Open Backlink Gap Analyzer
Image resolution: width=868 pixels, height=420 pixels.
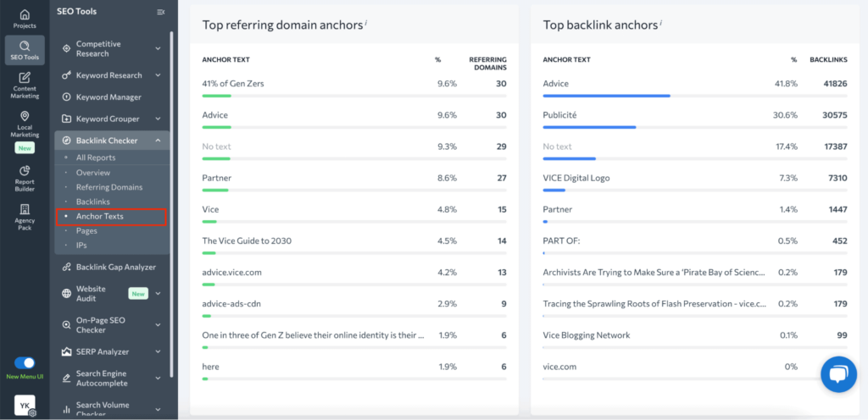(114, 268)
